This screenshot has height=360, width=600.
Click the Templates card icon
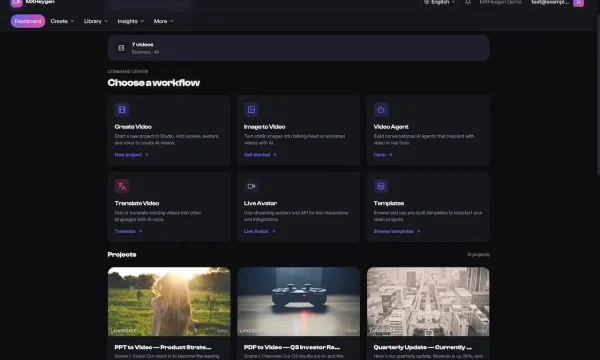(x=381, y=186)
